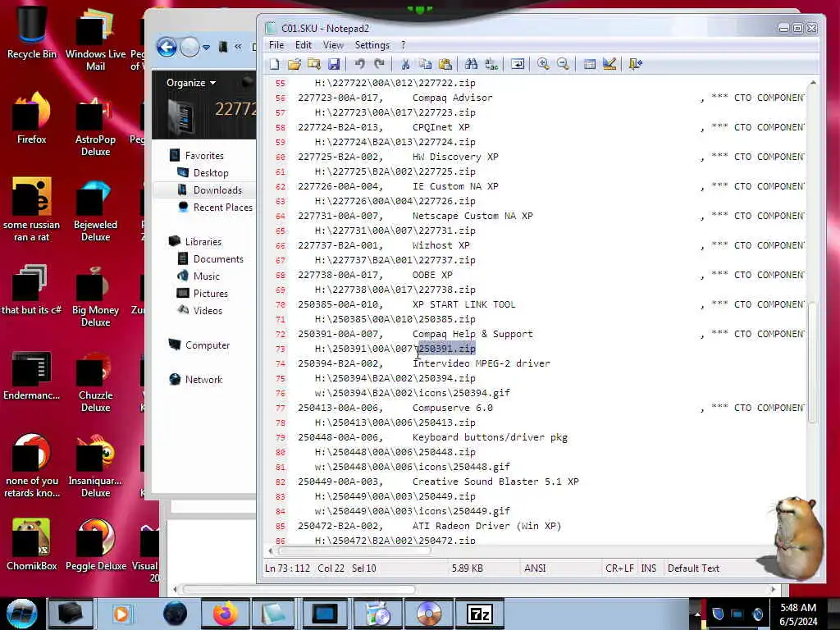Open Find with the binoculars icon
Image resolution: width=840 pixels, height=630 pixels.
[472, 64]
